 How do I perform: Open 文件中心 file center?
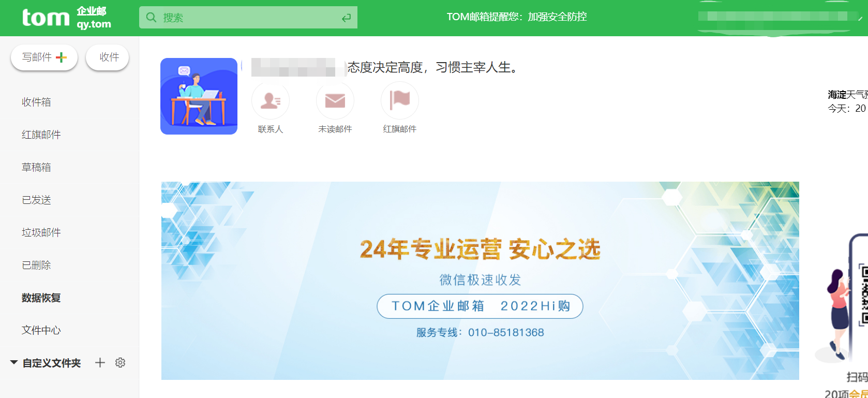[41, 330]
